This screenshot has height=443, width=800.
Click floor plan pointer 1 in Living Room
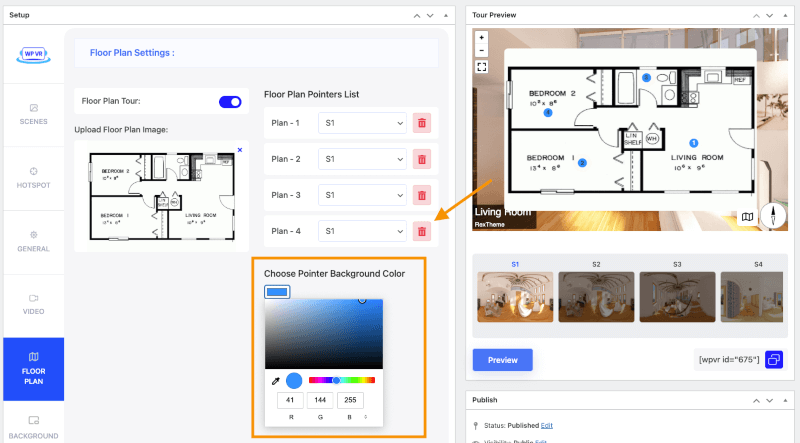click(693, 143)
